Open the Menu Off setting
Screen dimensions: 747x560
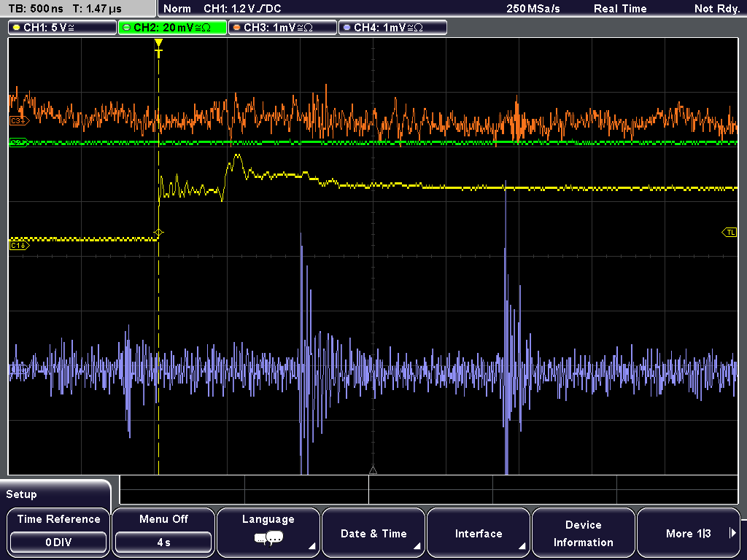click(163, 532)
